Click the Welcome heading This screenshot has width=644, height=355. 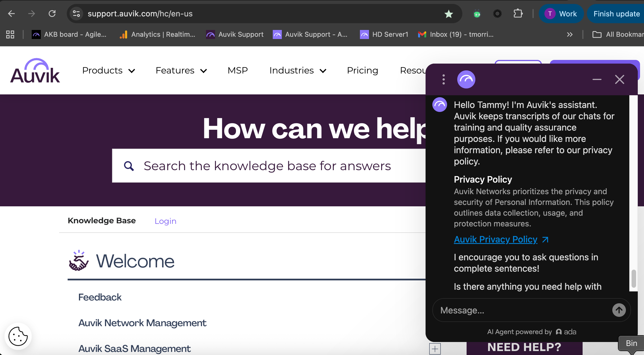pyautogui.click(x=135, y=261)
